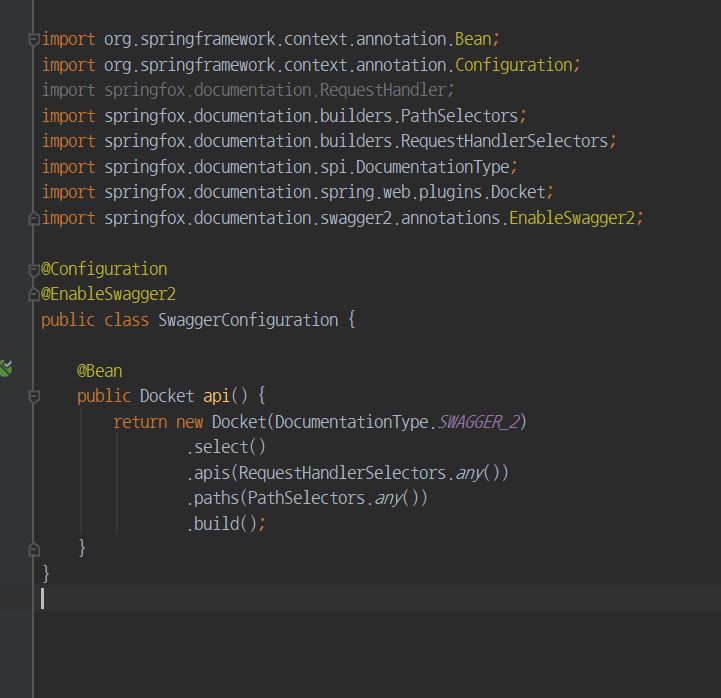Screen dimensions: 721x698
Task: Place cursor on the empty last line
Action: [x=377, y=598]
